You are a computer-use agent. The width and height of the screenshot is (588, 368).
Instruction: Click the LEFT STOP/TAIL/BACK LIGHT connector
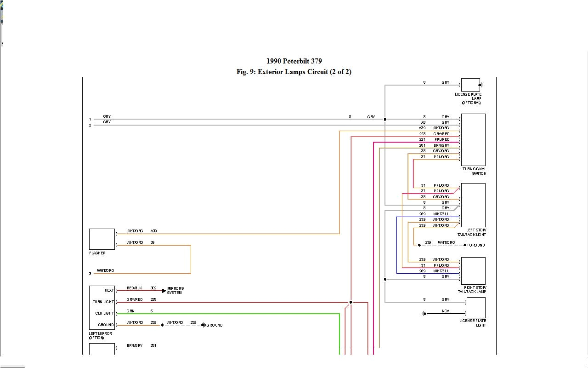point(473,205)
